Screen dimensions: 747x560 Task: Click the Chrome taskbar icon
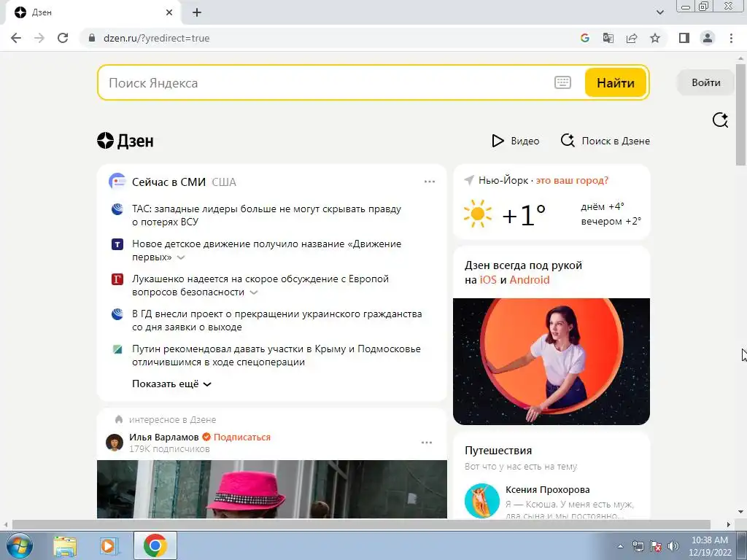click(x=155, y=545)
